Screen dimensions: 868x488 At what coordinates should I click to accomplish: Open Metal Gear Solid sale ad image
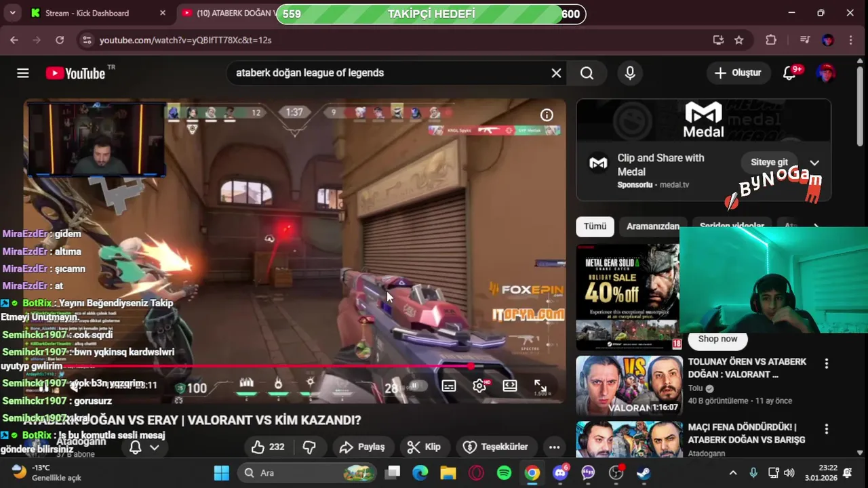(628, 297)
